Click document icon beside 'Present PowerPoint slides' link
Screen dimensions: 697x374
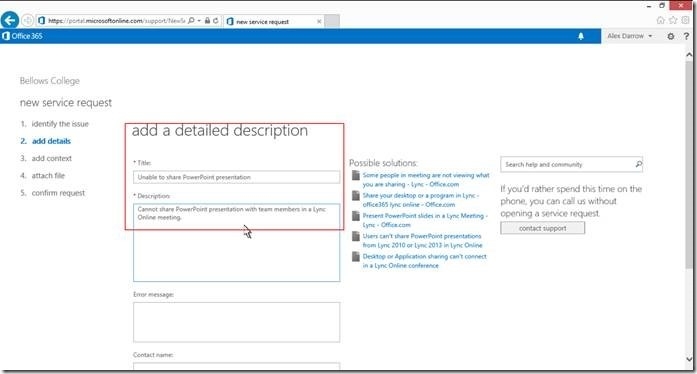[x=356, y=216]
